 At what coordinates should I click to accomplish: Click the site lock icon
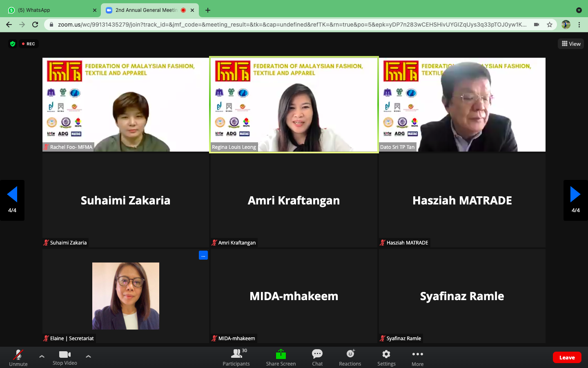tap(51, 25)
